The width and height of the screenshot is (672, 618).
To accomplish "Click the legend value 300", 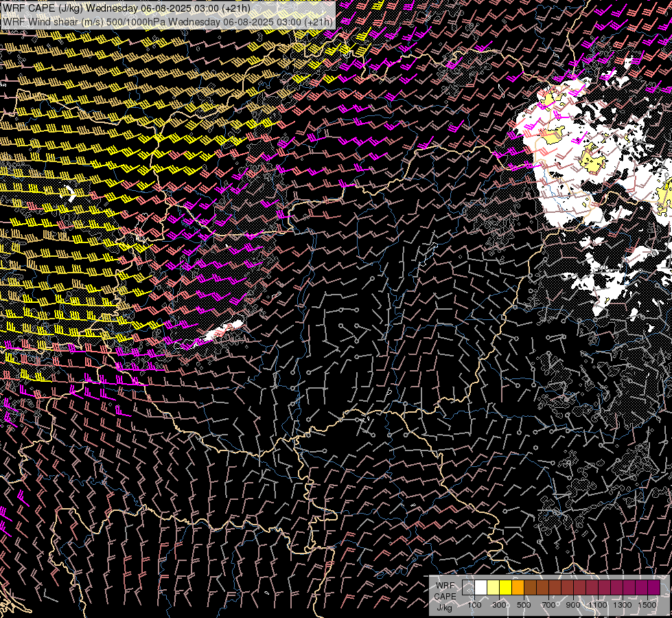I will (x=499, y=605).
